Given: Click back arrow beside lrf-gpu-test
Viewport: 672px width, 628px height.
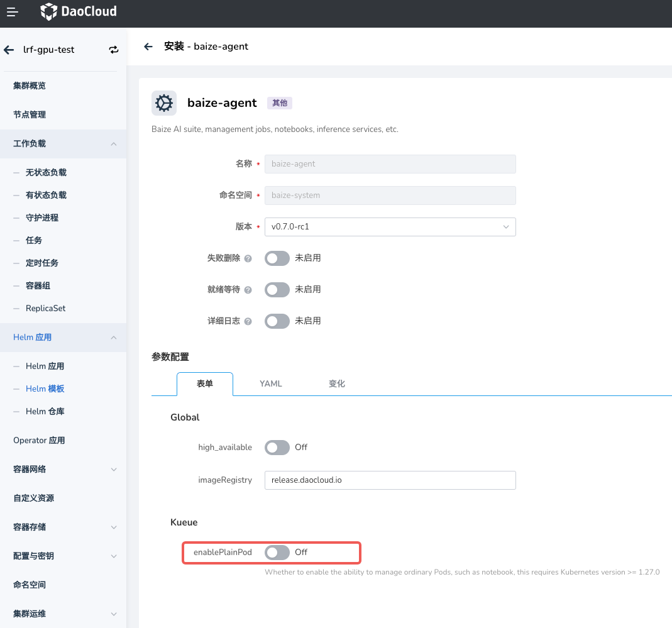Looking at the screenshot, I should [x=9, y=50].
